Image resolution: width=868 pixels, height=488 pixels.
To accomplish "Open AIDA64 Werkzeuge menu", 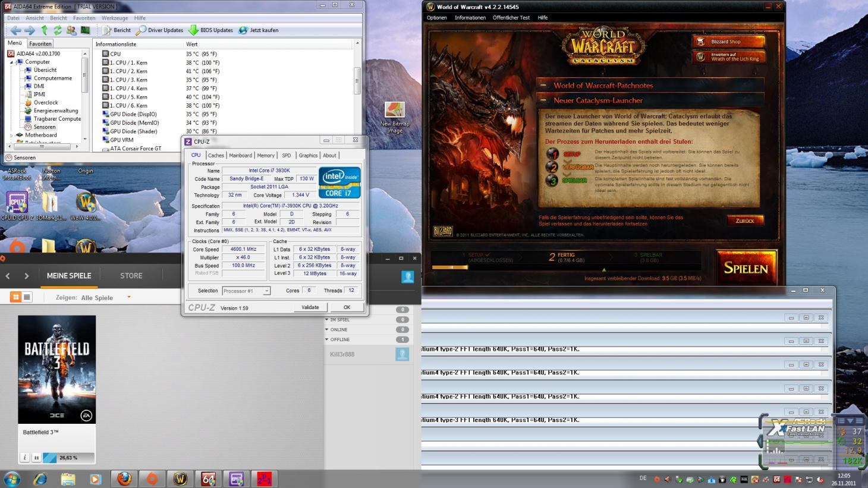I will coord(115,18).
